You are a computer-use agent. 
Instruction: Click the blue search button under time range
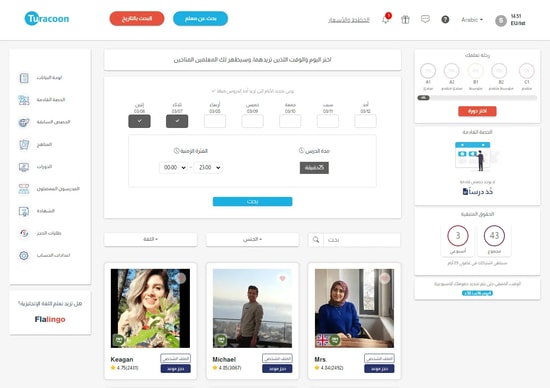tap(253, 201)
